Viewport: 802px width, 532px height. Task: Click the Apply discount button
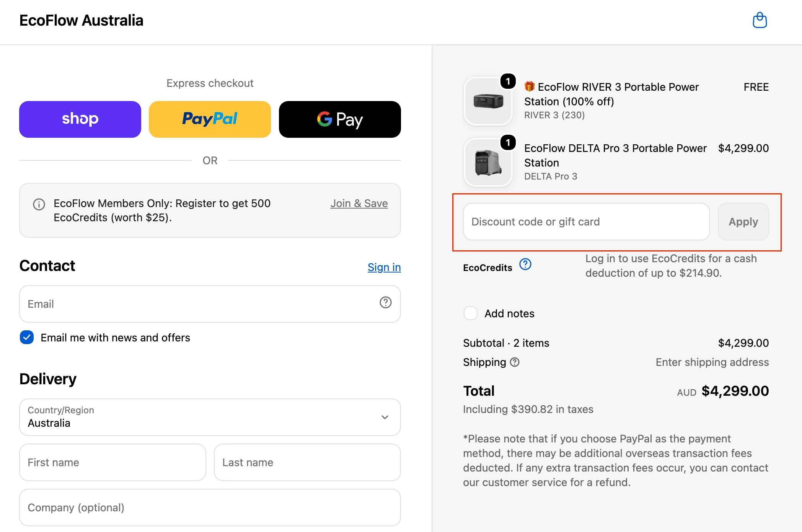(x=743, y=222)
